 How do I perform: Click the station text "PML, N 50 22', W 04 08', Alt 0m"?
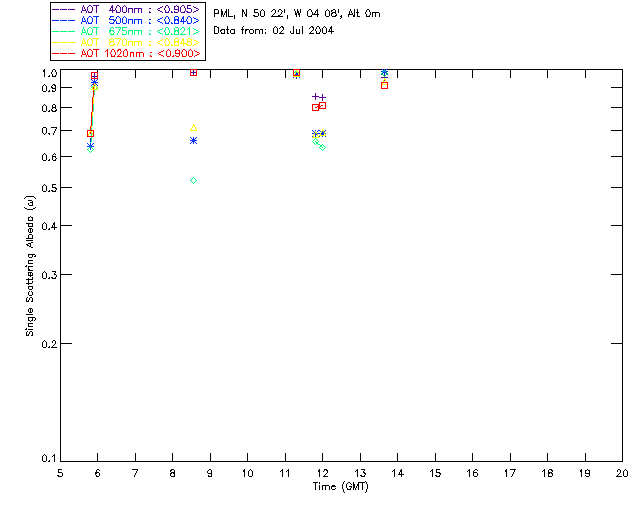(x=297, y=13)
